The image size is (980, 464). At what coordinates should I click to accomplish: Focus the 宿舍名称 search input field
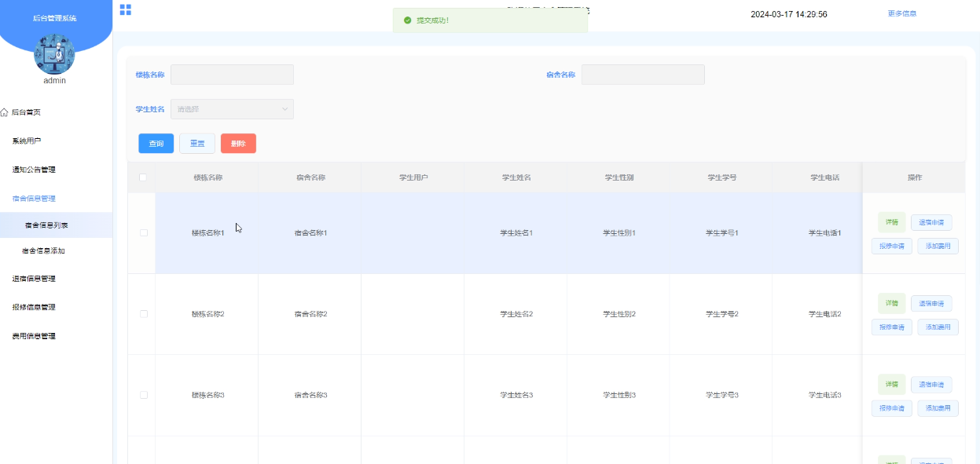click(643, 75)
